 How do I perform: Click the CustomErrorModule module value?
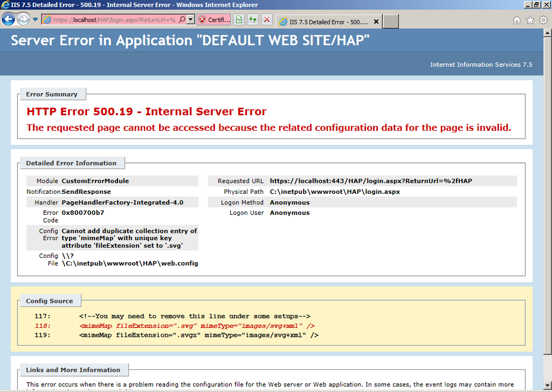[x=95, y=181]
